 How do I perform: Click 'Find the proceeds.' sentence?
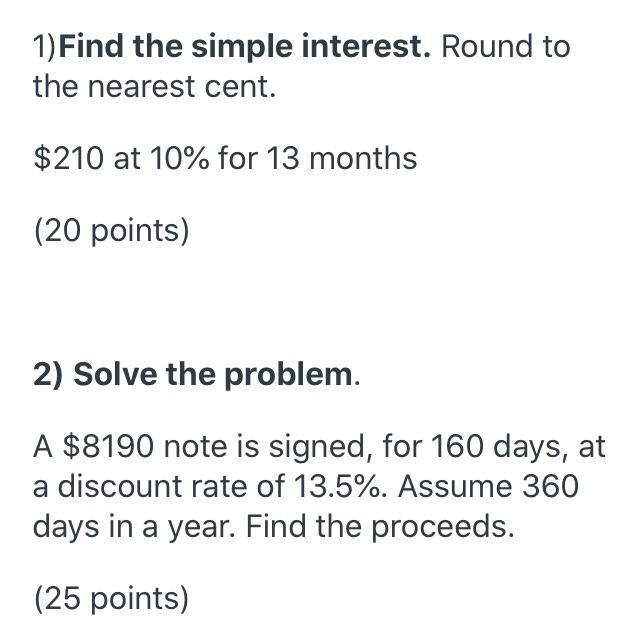click(380, 527)
